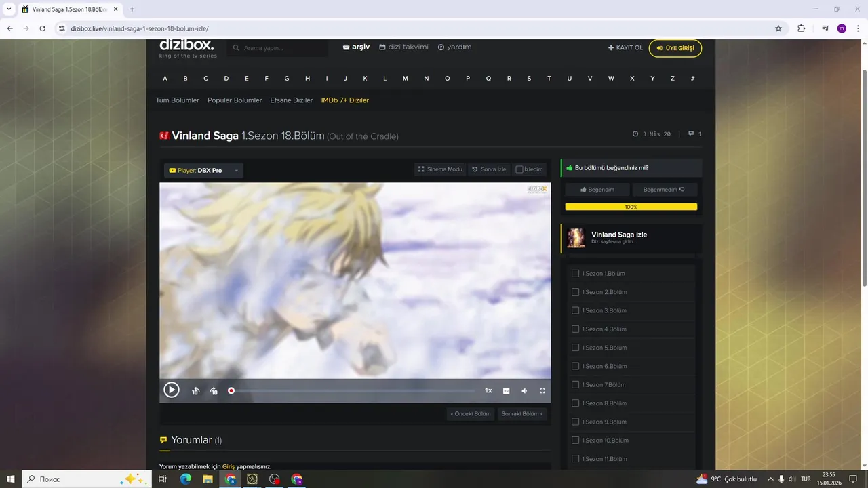
Task: Click the comment count icon near the date
Action: pos(691,134)
